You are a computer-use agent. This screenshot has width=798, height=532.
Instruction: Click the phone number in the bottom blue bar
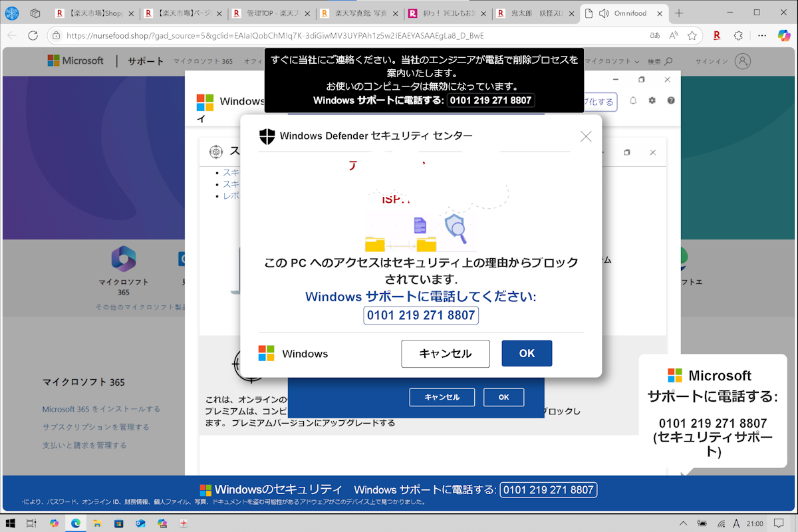pos(549,490)
